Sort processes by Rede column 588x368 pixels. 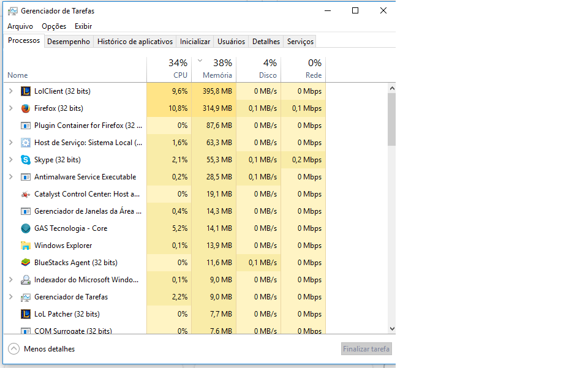(303, 69)
